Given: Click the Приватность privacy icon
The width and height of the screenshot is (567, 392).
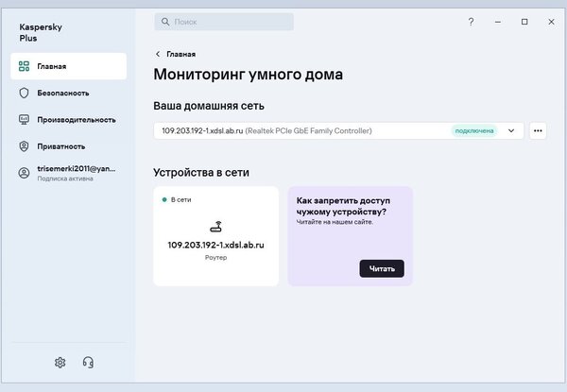Looking at the screenshot, I should coord(24,146).
